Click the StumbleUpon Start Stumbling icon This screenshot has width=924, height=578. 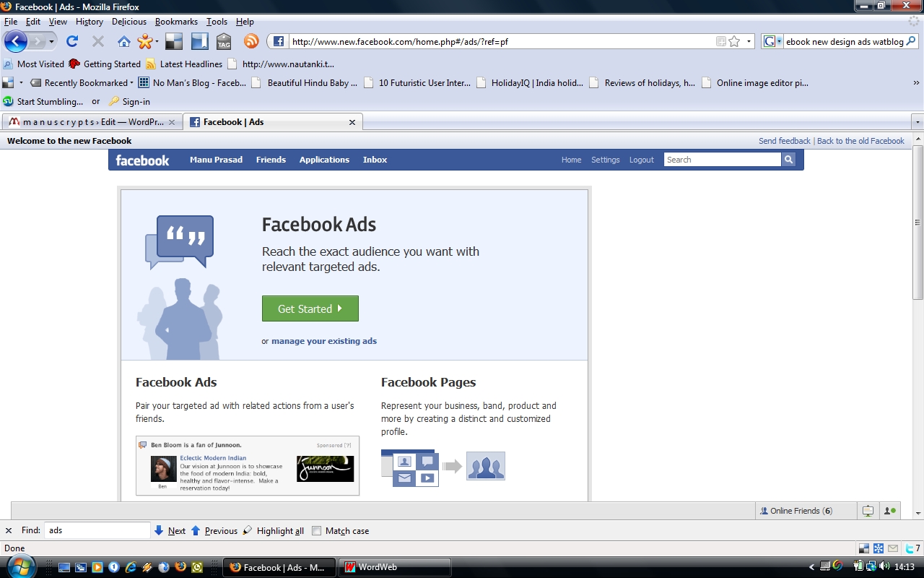pyautogui.click(x=8, y=102)
